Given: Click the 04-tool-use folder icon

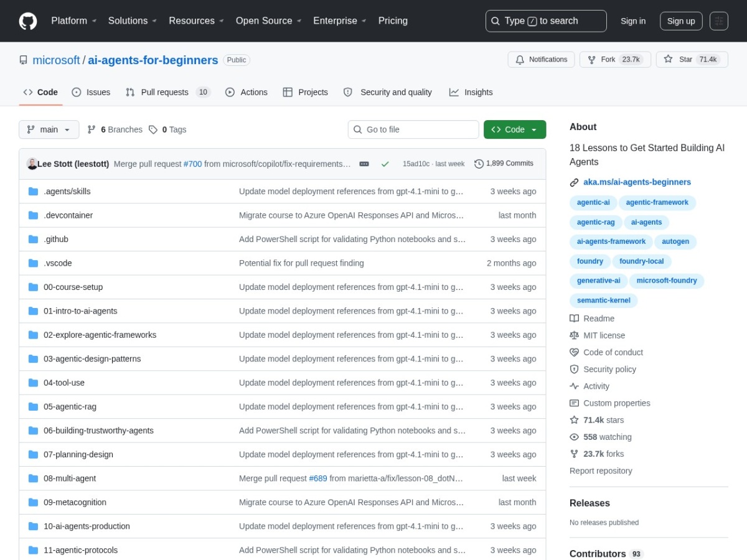Looking at the screenshot, I should tap(33, 383).
